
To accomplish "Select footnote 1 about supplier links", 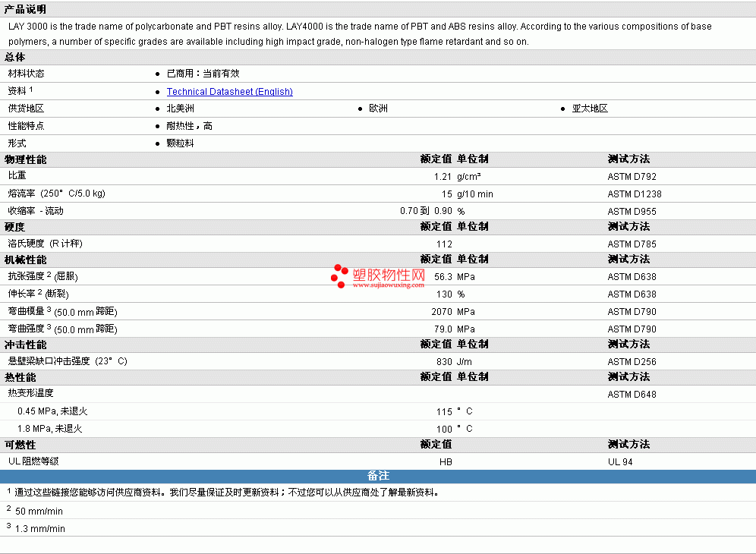I will pos(222,493).
